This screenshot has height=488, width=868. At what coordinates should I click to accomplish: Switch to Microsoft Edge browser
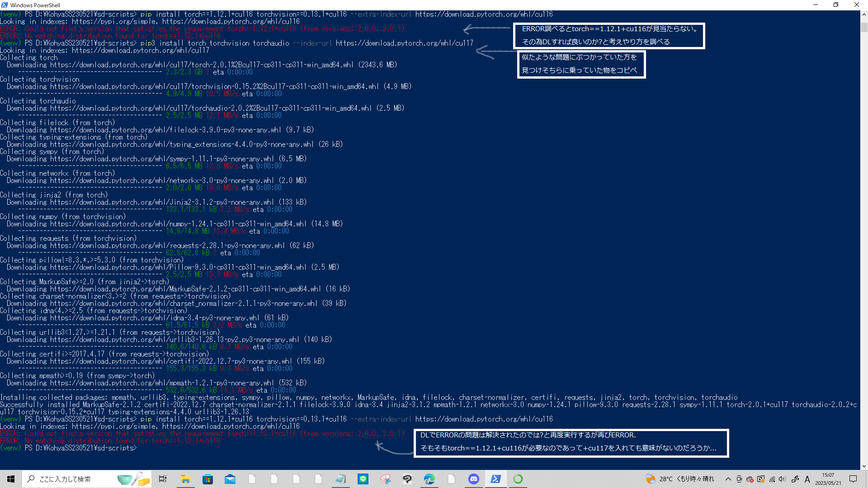[x=429, y=479]
